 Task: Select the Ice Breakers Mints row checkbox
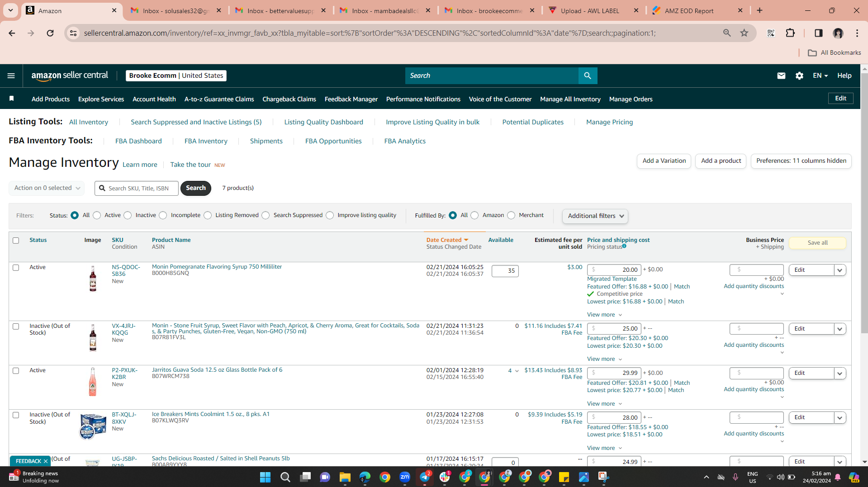point(16,415)
